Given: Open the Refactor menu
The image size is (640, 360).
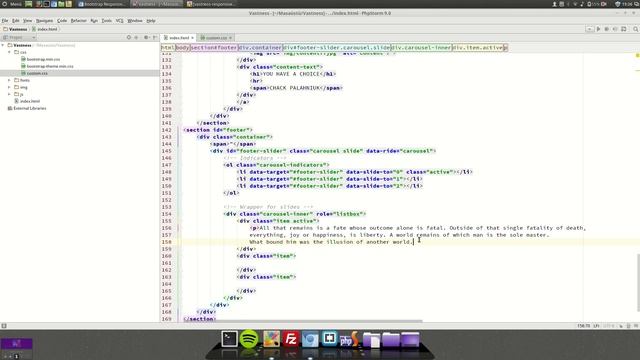Looking at the screenshot, I should [x=79, y=20].
